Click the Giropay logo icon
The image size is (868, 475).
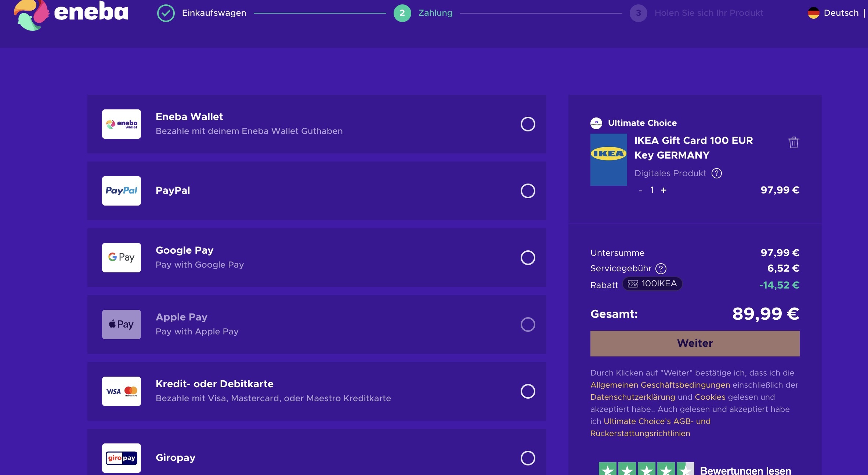tap(122, 458)
